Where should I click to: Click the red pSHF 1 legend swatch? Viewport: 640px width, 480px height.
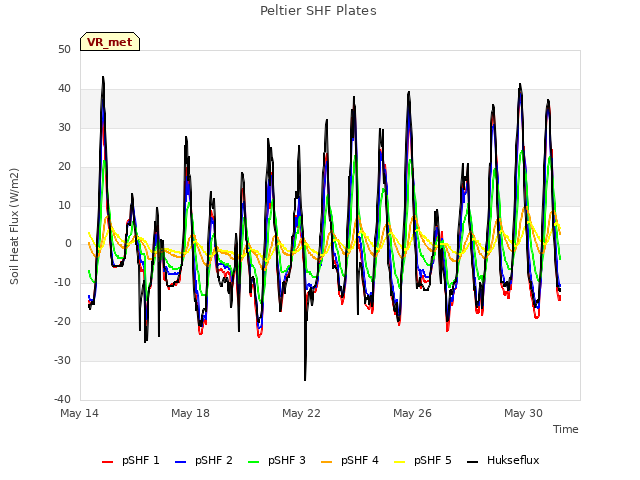(x=107, y=462)
